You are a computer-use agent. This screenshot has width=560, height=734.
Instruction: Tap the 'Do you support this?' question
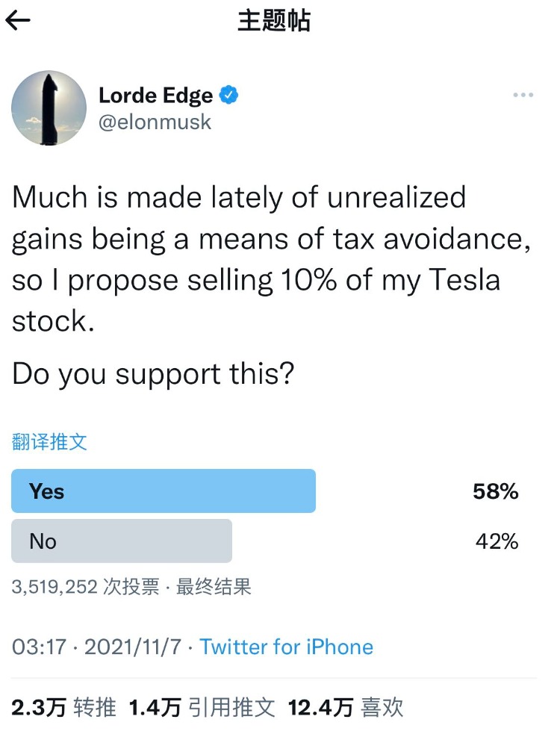(x=152, y=375)
